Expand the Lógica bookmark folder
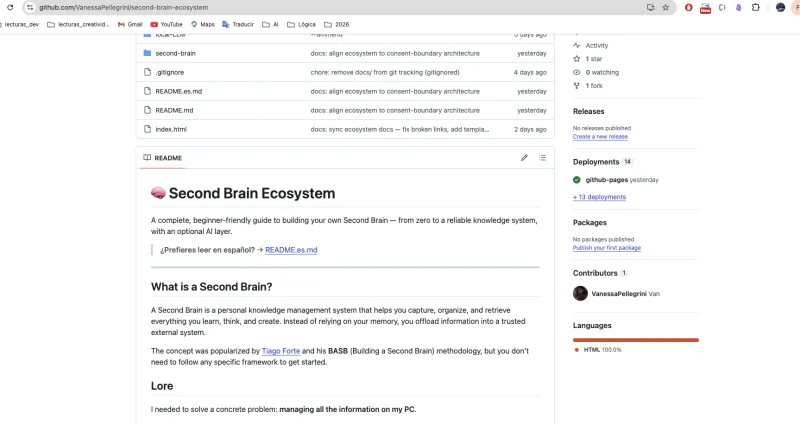The width and height of the screenshot is (800, 424). click(301, 24)
